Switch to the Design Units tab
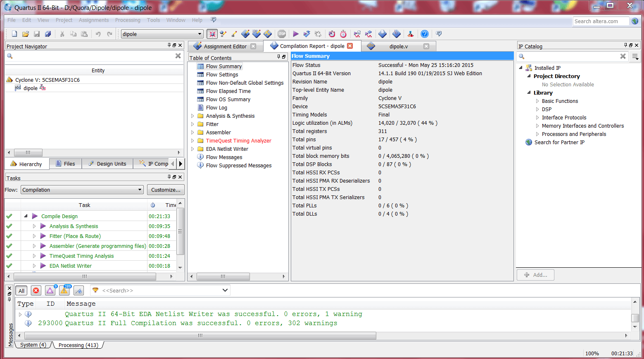644x359 pixels. [107, 164]
